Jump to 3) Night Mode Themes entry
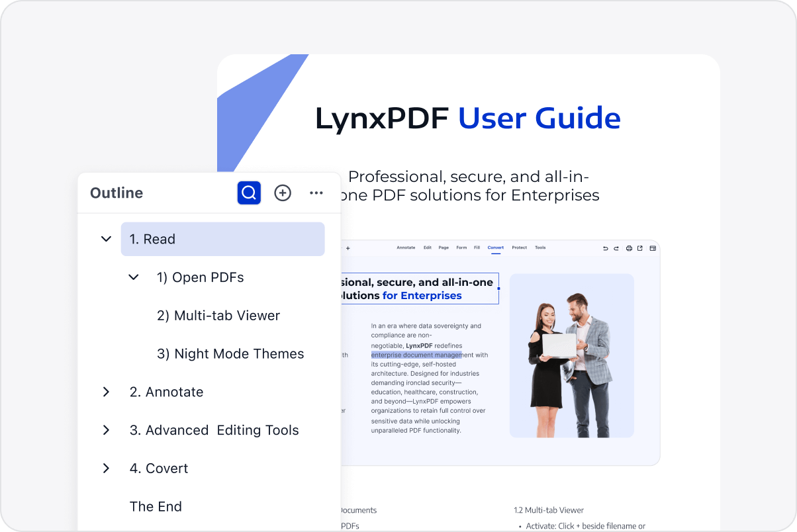Image resolution: width=797 pixels, height=532 pixels. (x=230, y=354)
